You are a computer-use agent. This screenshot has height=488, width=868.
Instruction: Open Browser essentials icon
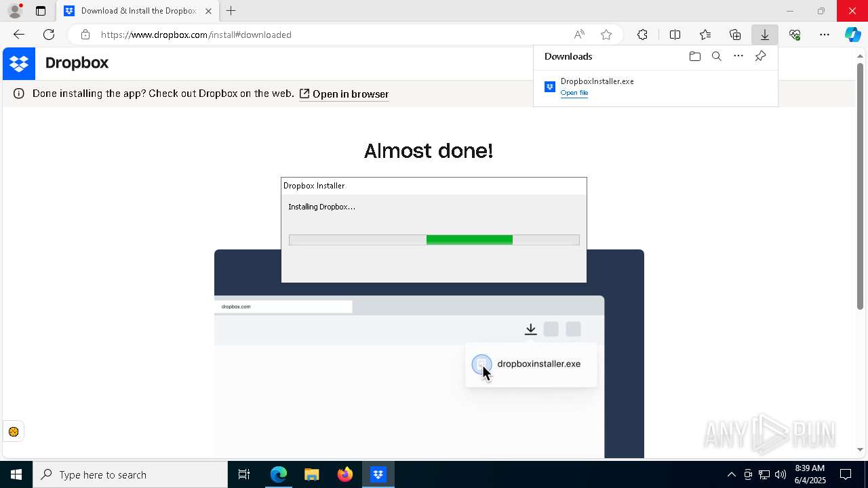795,35
